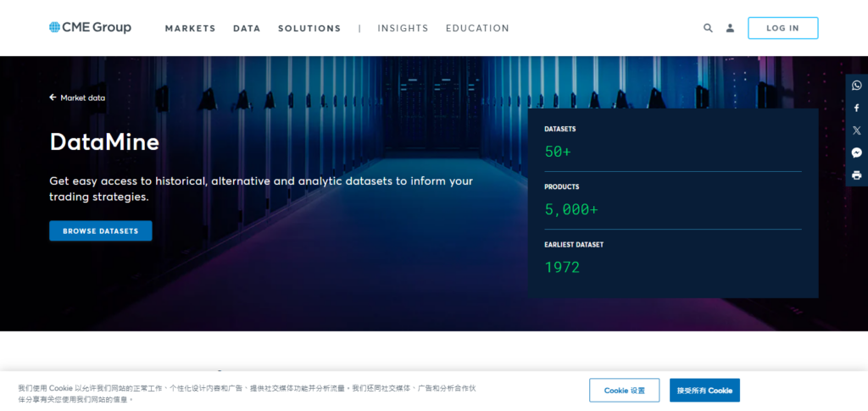Share page via WhatsApp icon

click(857, 86)
